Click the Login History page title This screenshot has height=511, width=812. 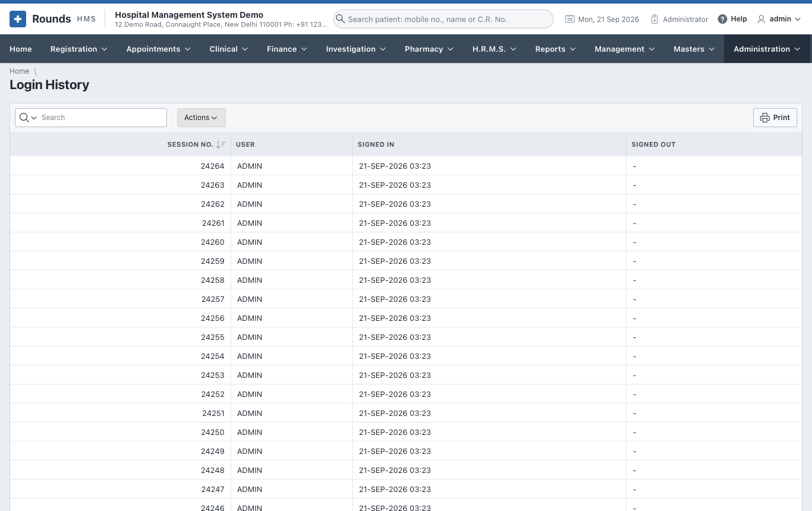point(49,85)
